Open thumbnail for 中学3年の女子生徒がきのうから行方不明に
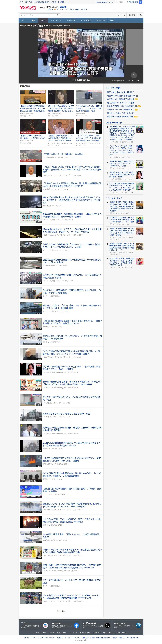The height and width of the screenshot is (644, 162). [31, 370]
